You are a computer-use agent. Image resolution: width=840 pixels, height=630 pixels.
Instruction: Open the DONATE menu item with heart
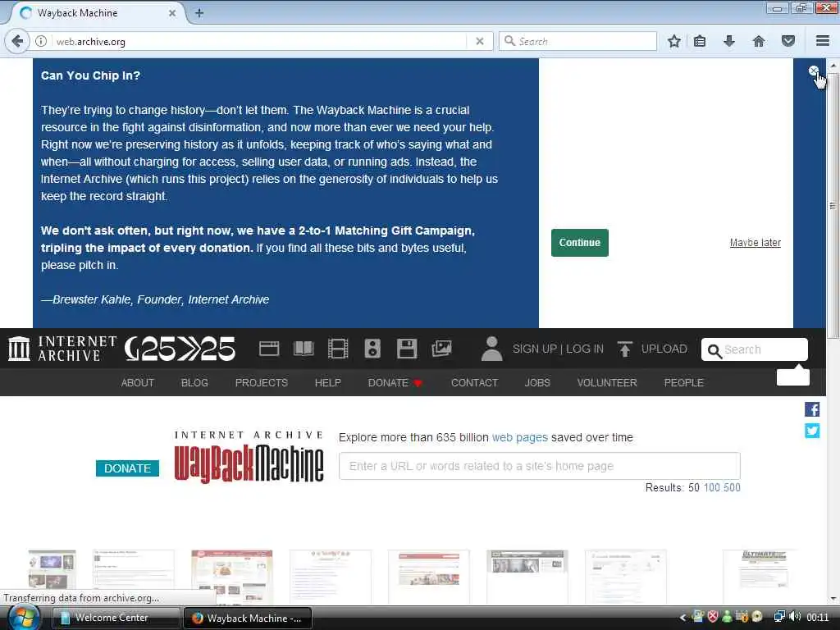pos(395,382)
